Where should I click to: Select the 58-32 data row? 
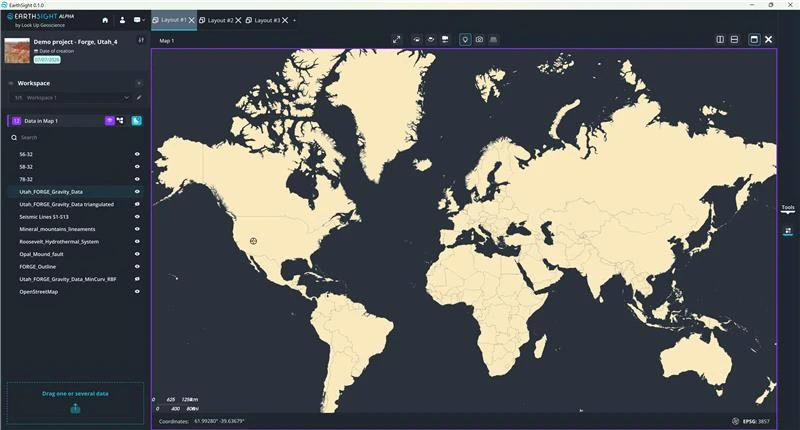(74, 167)
